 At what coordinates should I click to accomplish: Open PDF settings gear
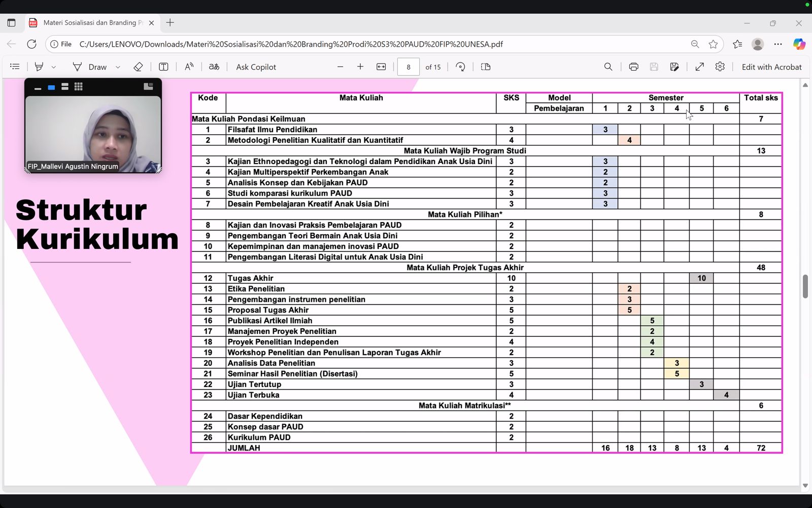click(720, 67)
